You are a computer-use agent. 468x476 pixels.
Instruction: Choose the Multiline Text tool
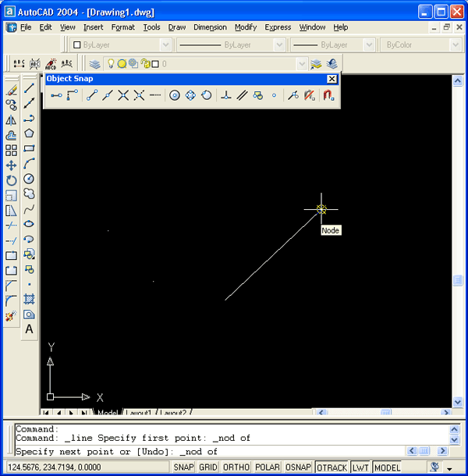click(29, 329)
